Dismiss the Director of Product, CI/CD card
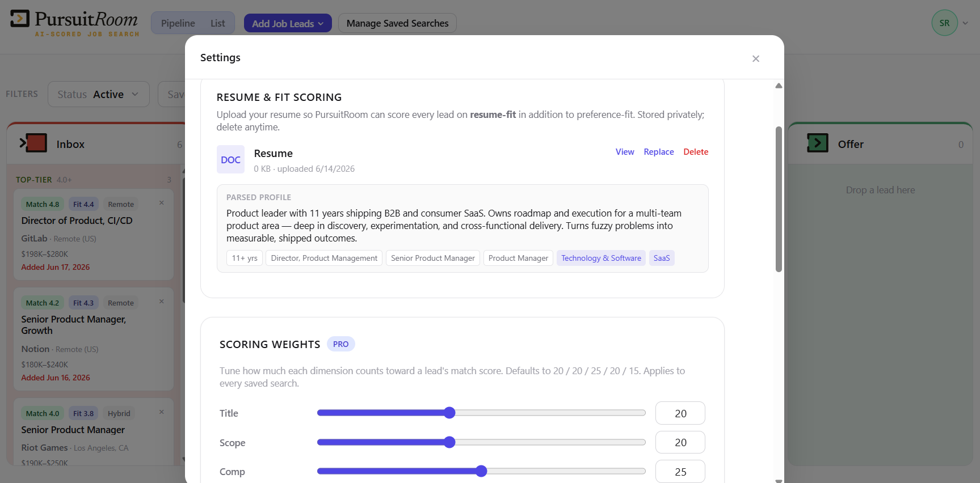Viewport: 980px width, 483px height. (162, 203)
